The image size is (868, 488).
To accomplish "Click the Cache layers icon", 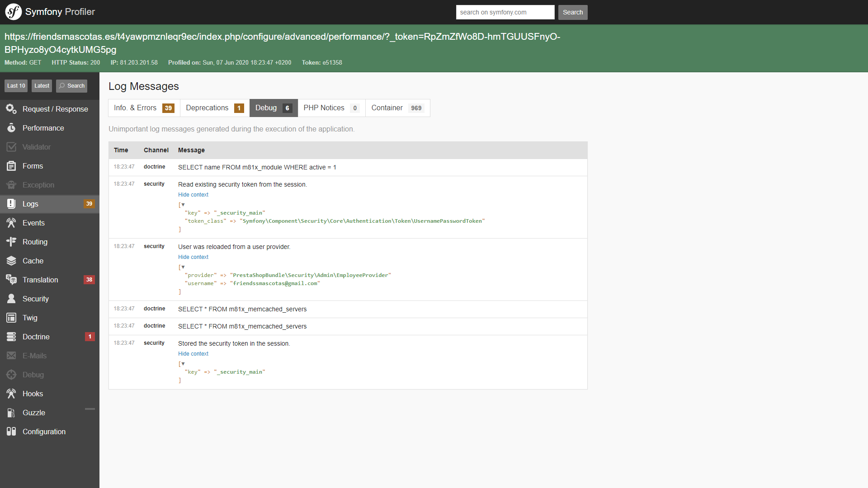I will pos(11,261).
